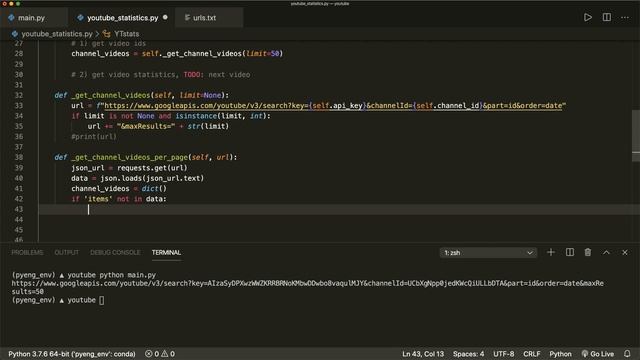
Task: Open the editor More Actions menu
Action: pos(625,18)
